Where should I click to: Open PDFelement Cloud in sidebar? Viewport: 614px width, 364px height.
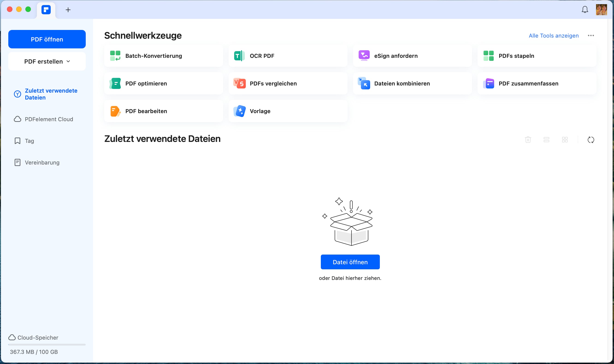(47, 119)
